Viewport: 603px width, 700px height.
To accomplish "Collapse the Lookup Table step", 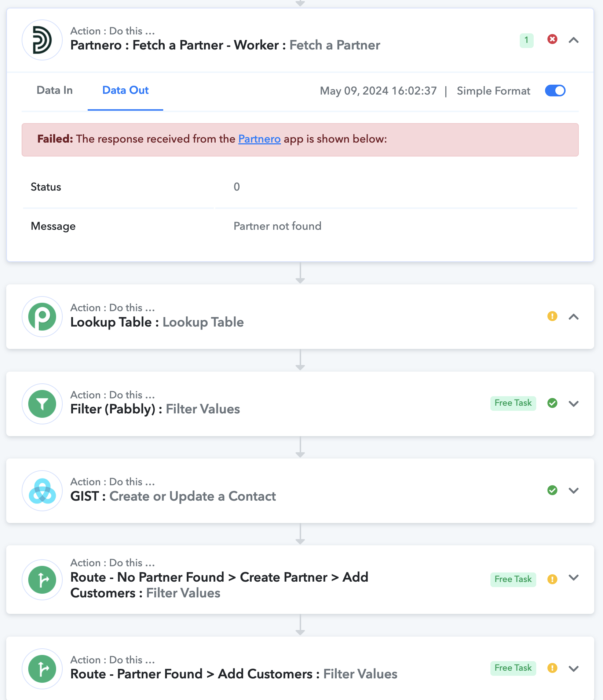I will (574, 317).
